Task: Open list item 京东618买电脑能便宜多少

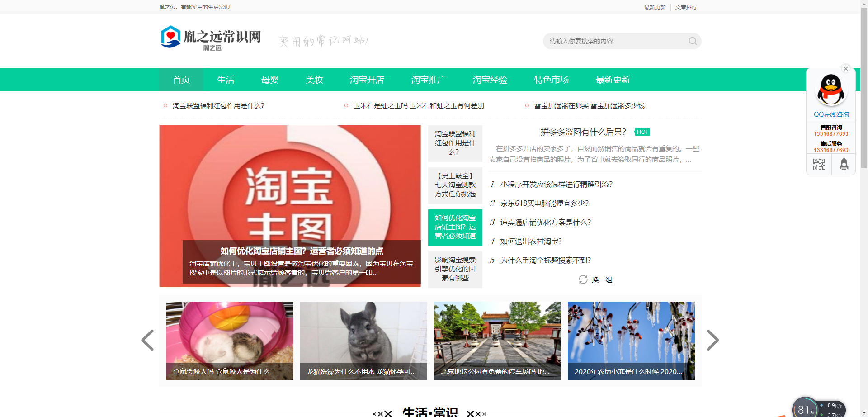Action: [x=545, y=204]
